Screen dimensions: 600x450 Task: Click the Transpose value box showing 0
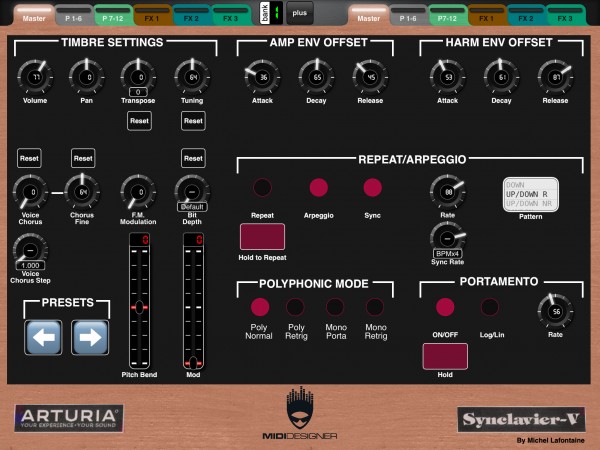tap(138, 92)
